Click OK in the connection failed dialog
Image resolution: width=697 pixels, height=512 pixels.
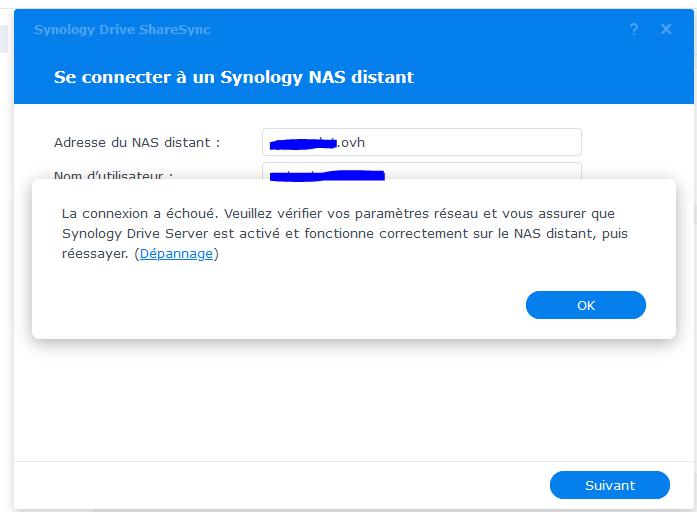pos(585,305)
